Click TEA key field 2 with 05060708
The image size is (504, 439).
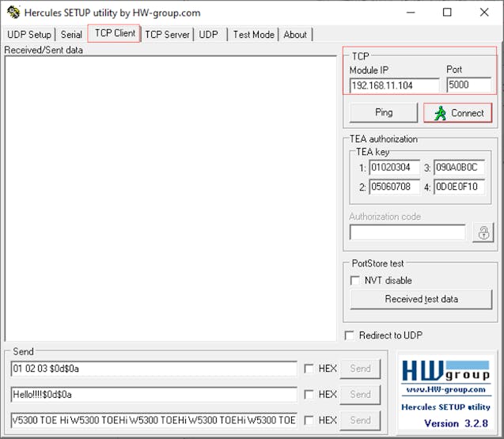pyautogui.click(x=394, y=187)
